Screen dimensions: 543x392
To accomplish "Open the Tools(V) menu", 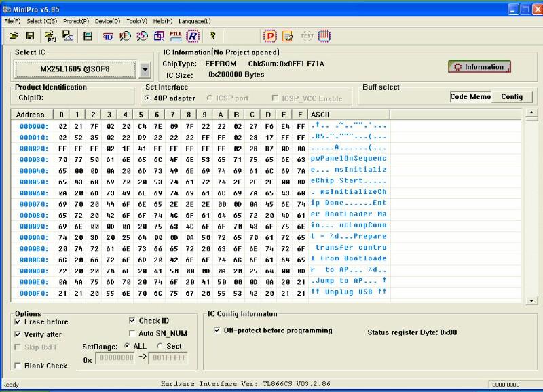I will pos(137,22).
